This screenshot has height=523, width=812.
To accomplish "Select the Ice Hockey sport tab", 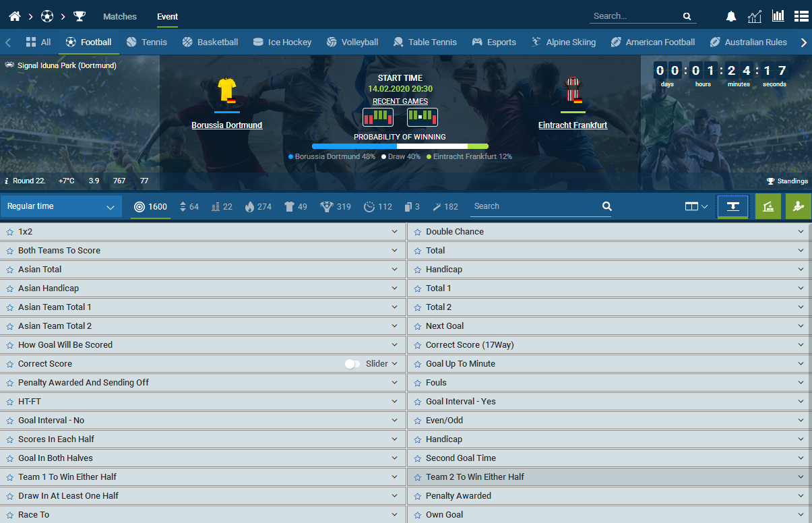I will (282, 42).
